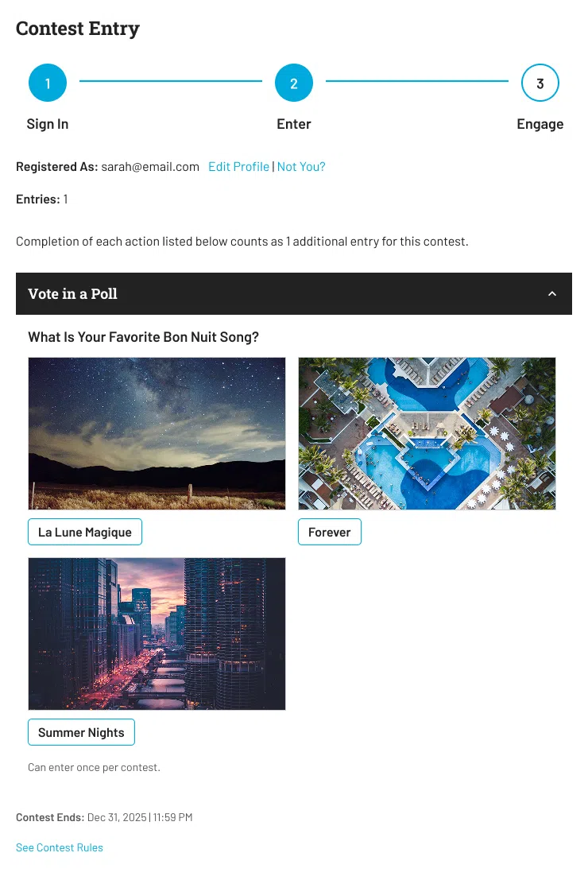Open See Contest Rules link
Screen dimensions: 588x872
coord(60,847)
